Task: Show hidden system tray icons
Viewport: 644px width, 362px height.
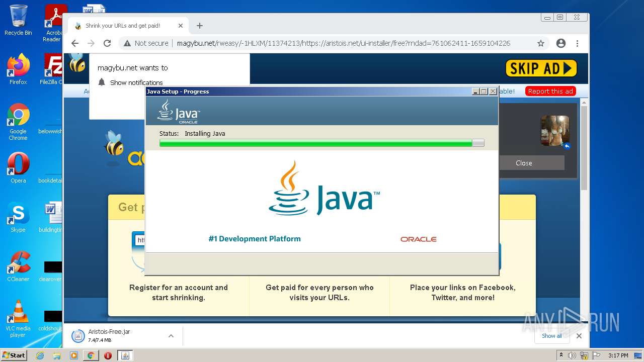Action: 561,355
